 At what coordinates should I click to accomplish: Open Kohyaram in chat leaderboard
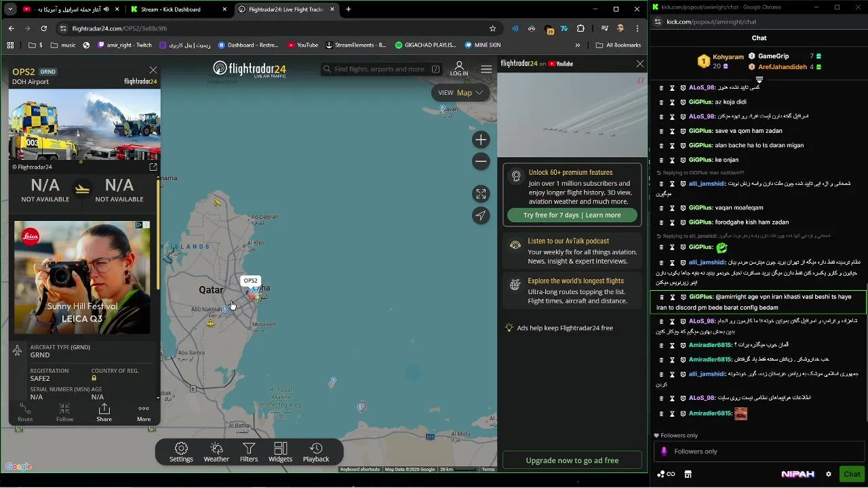pyautogui.click(x=728, y=56)
